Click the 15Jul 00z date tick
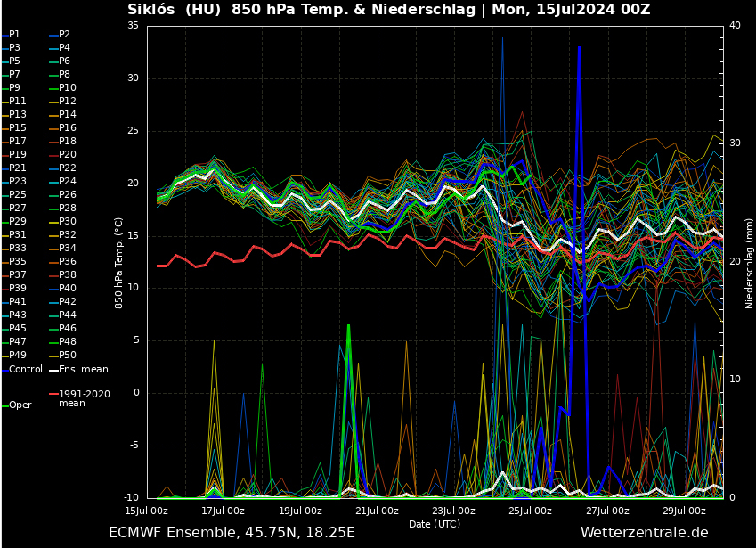The width and height of the screenshot is (756, 548). click(147, 511)
